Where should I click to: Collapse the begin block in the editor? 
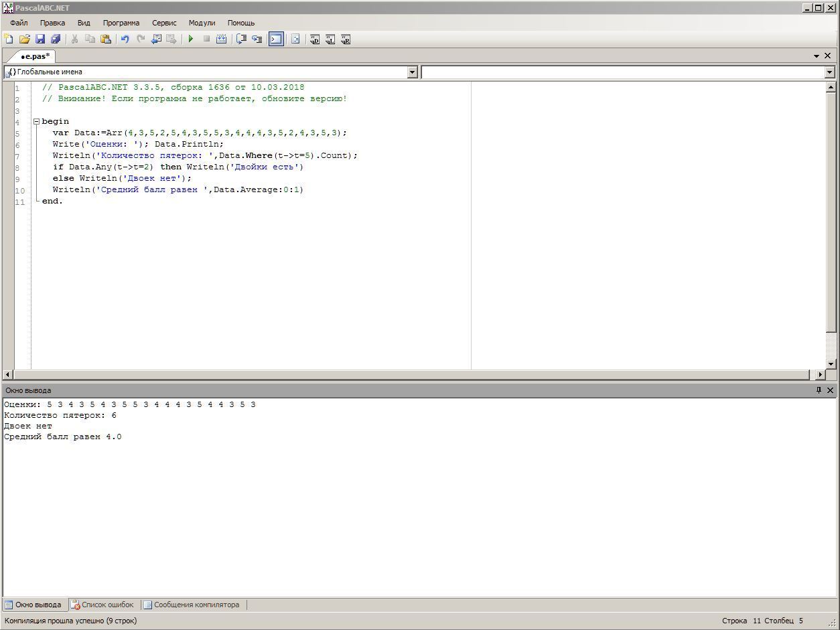coord(36,122)
